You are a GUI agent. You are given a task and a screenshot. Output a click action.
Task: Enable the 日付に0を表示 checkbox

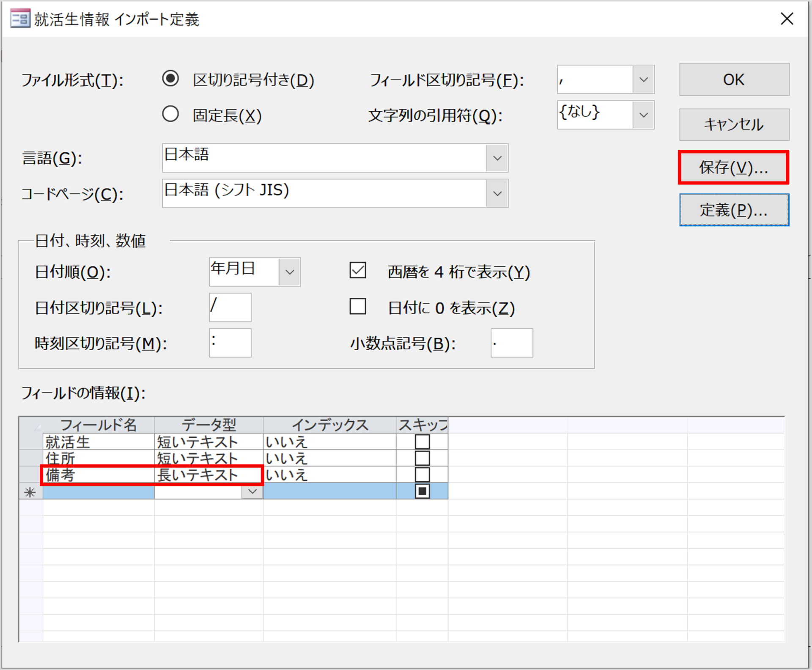(x=358, y=306)
